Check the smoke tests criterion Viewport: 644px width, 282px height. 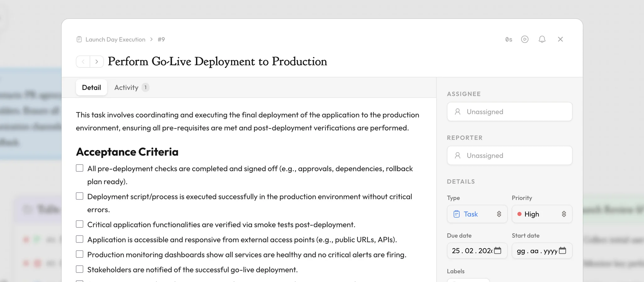(x=80, y=224)
